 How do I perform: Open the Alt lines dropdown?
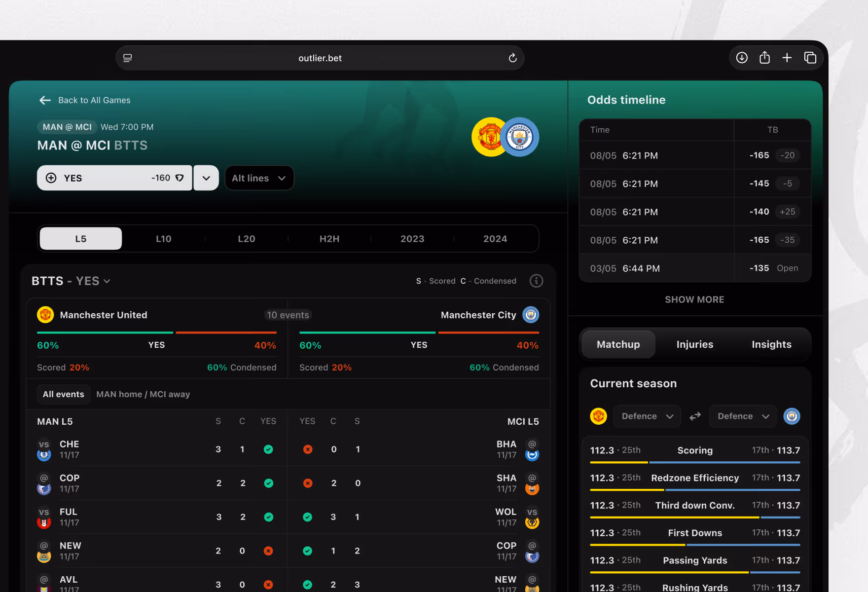click(x=259, y=178)
